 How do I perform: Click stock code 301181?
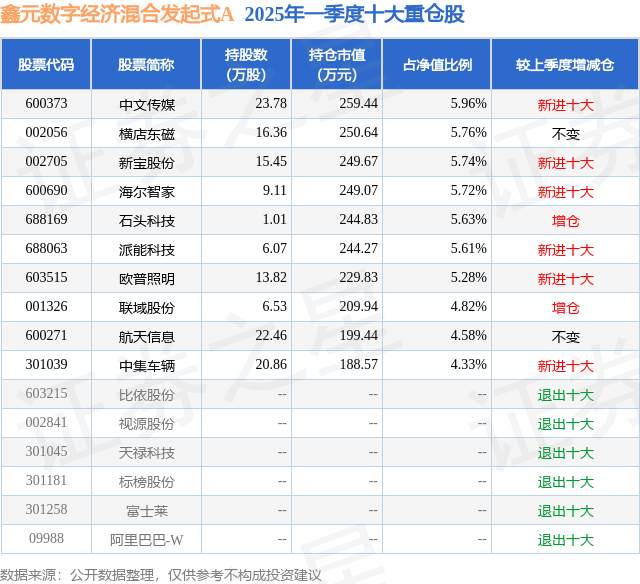46,480
